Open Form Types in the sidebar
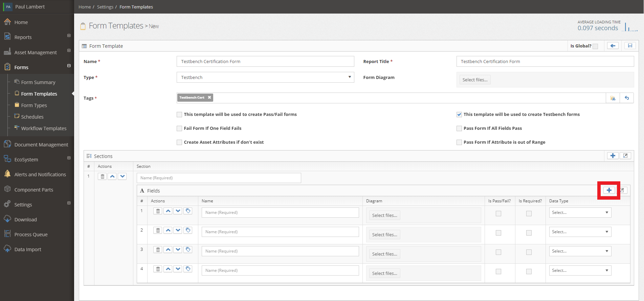The width and height of the screenshot is (644, 301). [x=34, y=105]
